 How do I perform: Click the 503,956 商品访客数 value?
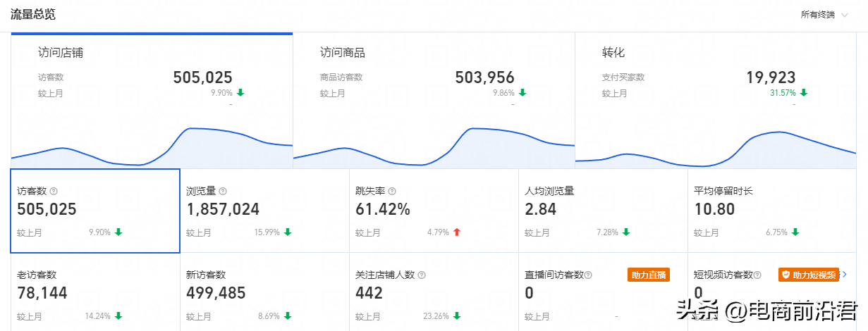point(485,77)
